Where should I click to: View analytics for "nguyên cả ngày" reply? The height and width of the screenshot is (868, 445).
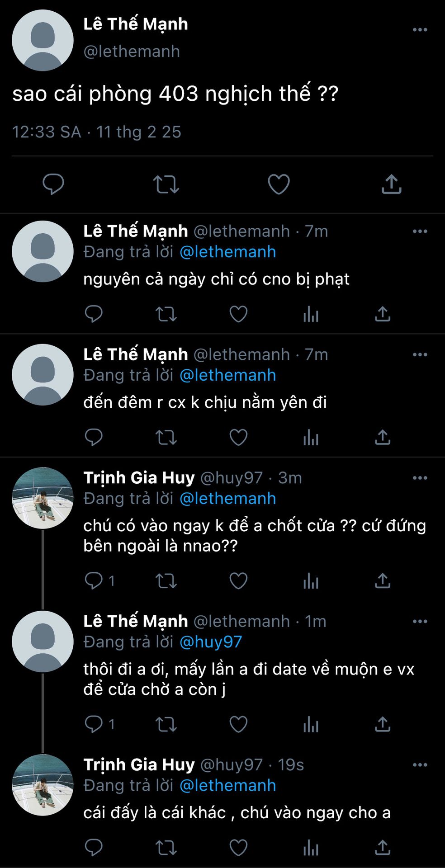[x=311, y=314]
